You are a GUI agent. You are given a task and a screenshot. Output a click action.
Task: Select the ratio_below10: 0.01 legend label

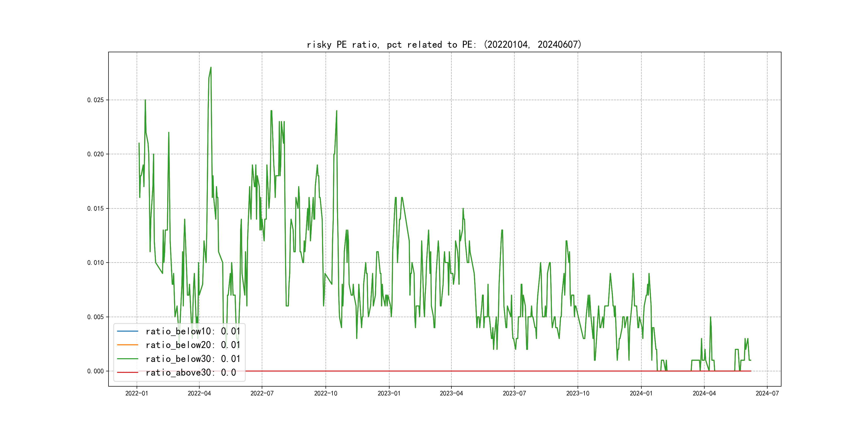(193, 331)
